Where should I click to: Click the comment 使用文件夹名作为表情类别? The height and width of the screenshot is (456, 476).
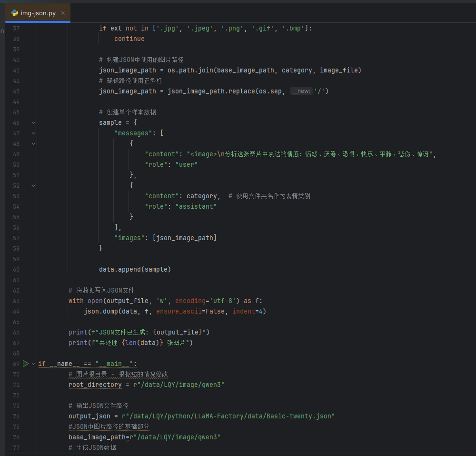269,196
